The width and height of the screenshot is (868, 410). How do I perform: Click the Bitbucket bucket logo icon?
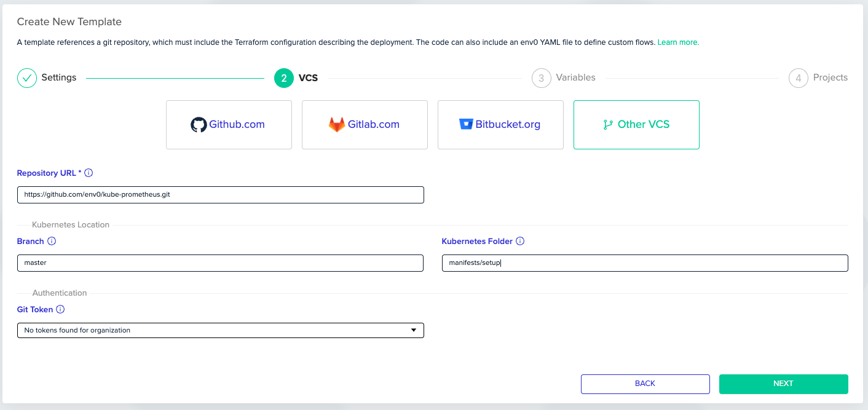[466, 124]
